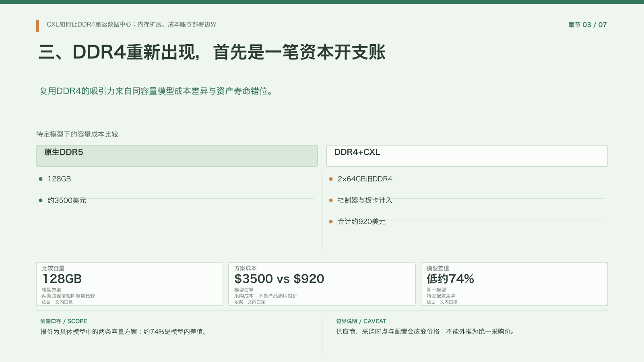Screen dimensions: 644x362
Task: Click the note "两条路径按相同容量比较"
Action: click(x=68, y=296)
